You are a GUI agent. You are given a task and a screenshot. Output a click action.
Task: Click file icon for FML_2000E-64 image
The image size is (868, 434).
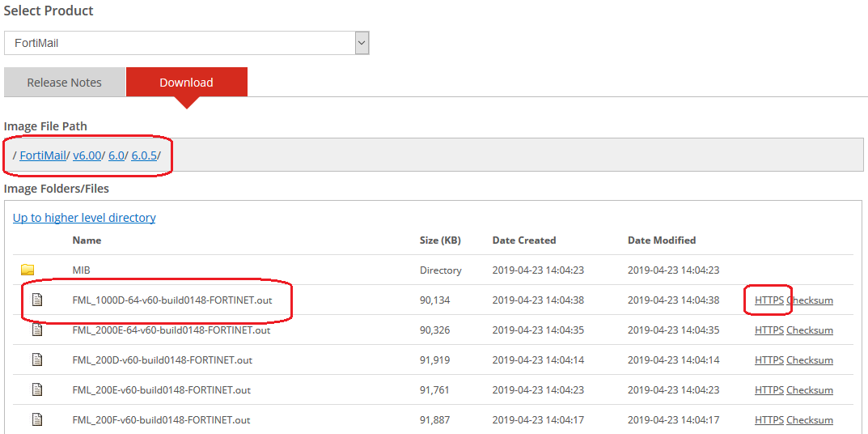point(36,330)
